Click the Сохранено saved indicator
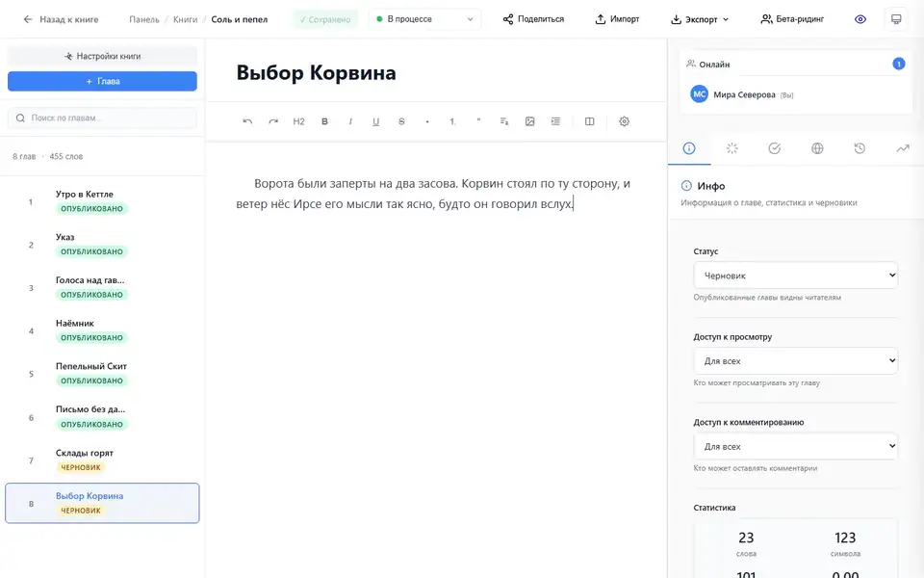This screenshot has width=924, height=578. coord(325,19)
